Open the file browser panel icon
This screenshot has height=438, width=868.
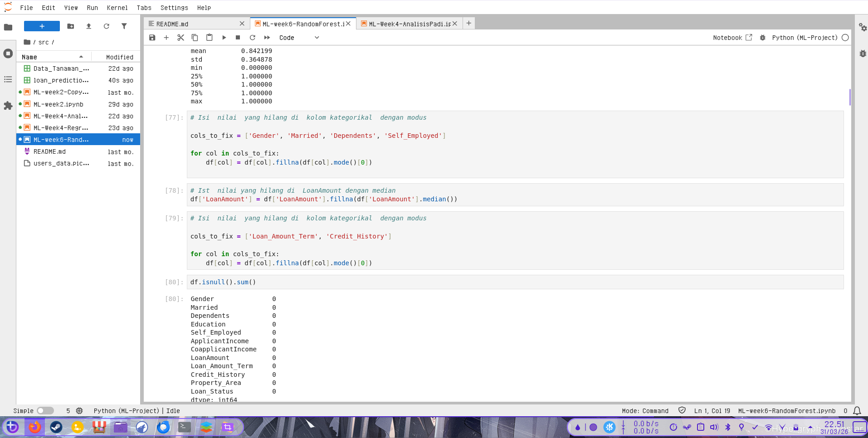coord(8,27)
